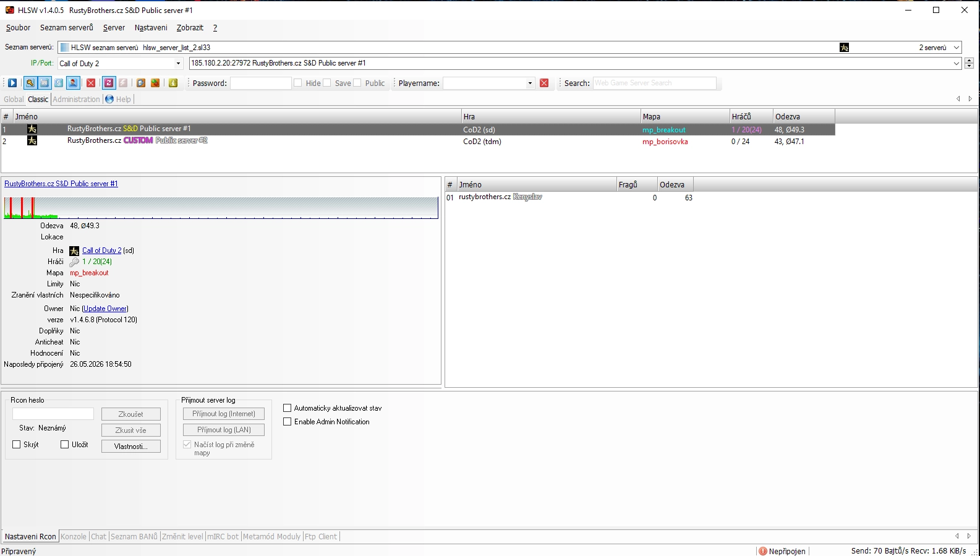The width and height of the screenshot is (980, 556).
Task: Toggle the Save password checkbox
Action: (327, 83)
